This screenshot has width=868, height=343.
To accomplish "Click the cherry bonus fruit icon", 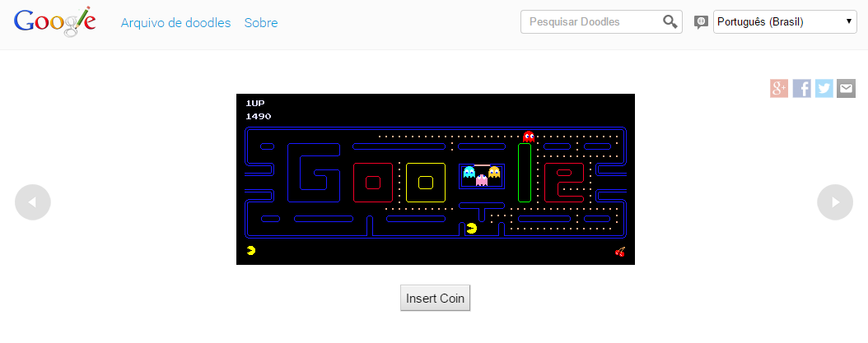I will (620, 251).
